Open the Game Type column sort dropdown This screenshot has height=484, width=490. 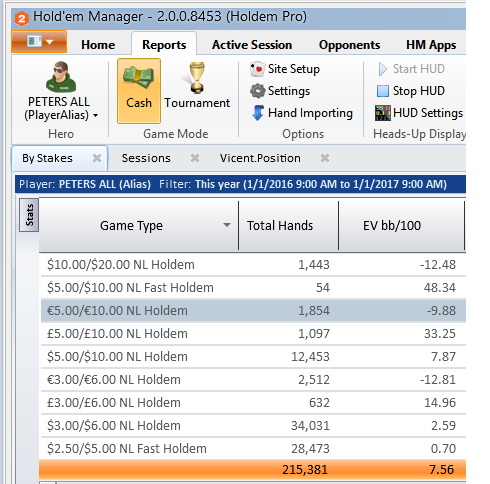pos(227,225)
